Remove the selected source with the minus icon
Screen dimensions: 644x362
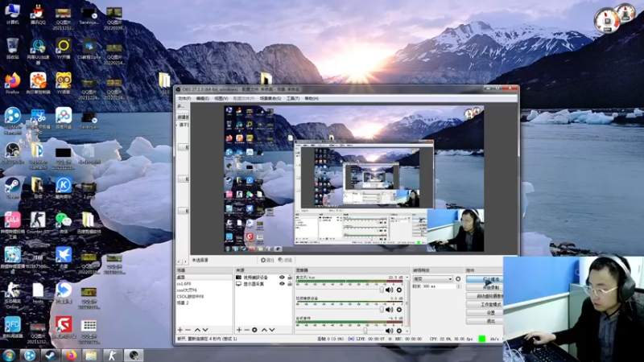[x=246, y=330]
